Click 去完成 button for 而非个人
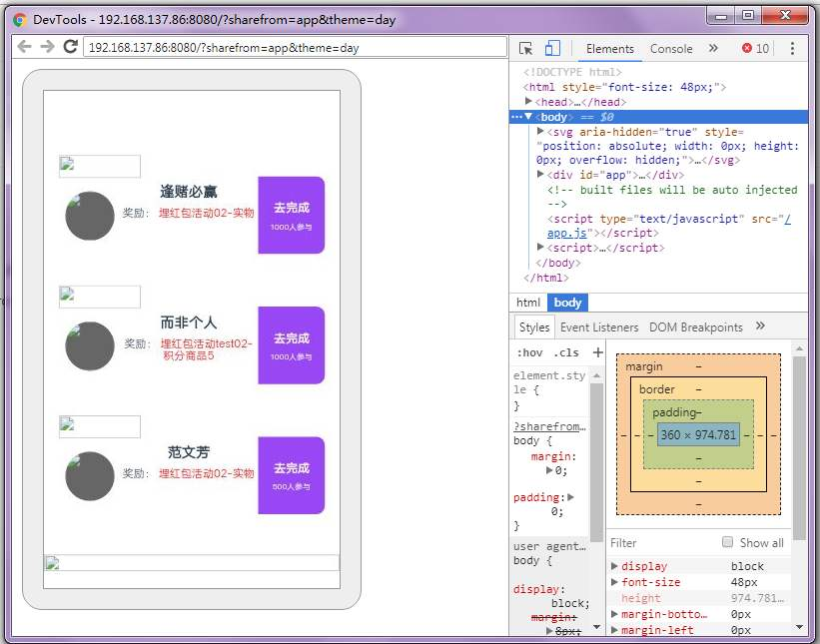The height and width of the screenshot is (644, 820). (292, 345)
